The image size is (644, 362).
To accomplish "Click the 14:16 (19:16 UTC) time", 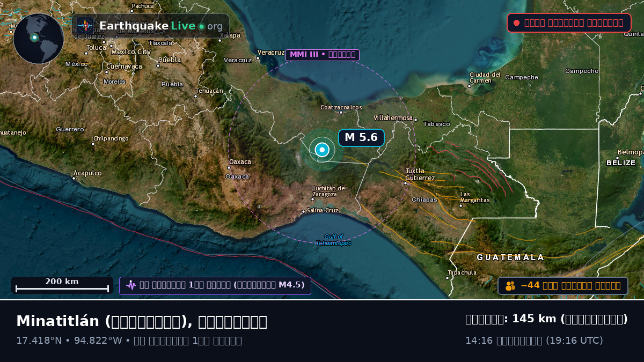I will point(534,341).
